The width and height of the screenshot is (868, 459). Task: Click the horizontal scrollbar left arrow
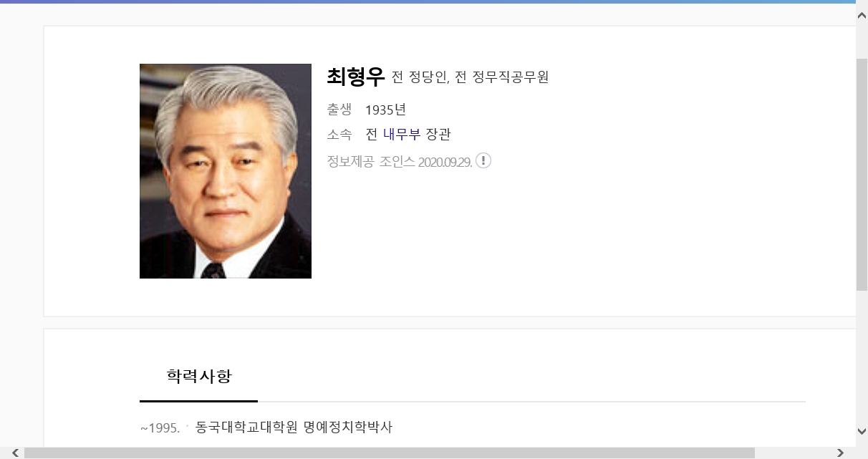pyautogui.click(x=15, y=453)
